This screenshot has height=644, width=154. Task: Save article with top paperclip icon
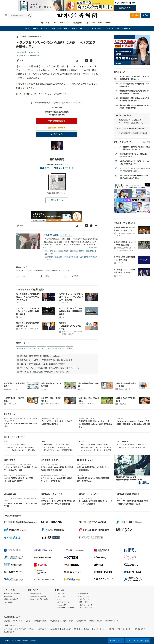18,60
